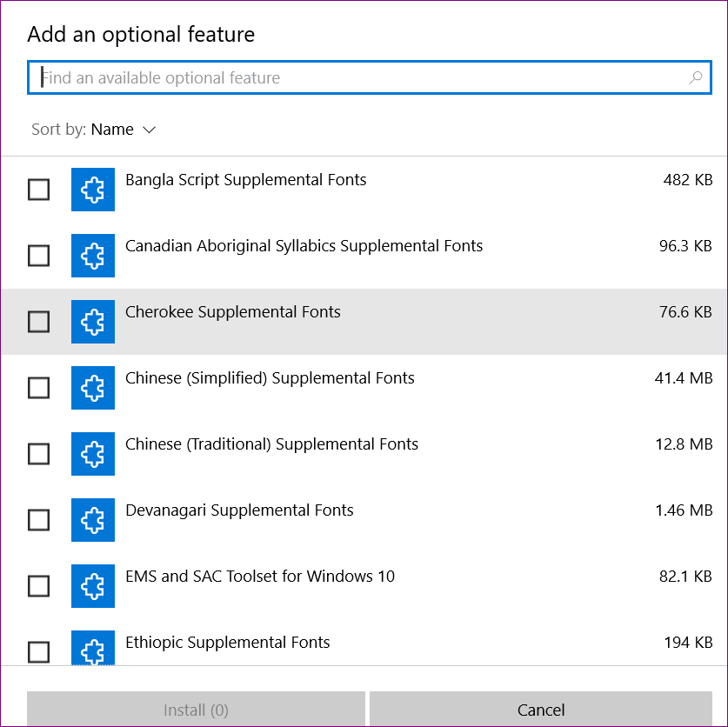The height and width of the screenshot is (727, 728).
Task: Click the Devanagari Supplemental Fonts icon
Action: 92,520
